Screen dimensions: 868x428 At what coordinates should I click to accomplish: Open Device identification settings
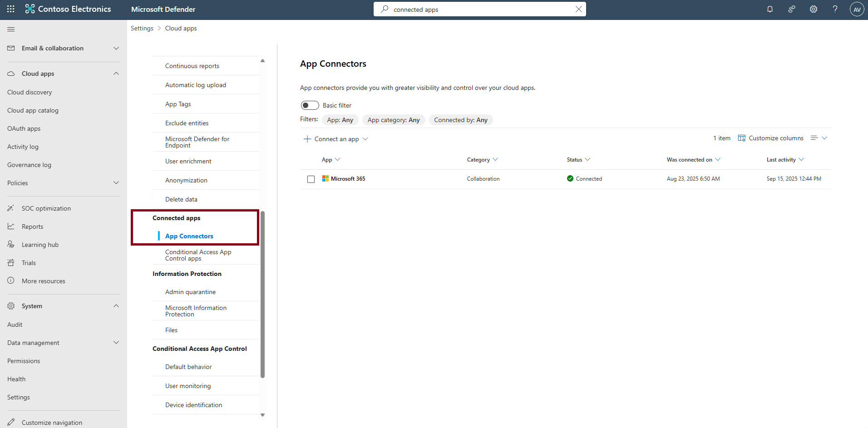click(194, 405)
